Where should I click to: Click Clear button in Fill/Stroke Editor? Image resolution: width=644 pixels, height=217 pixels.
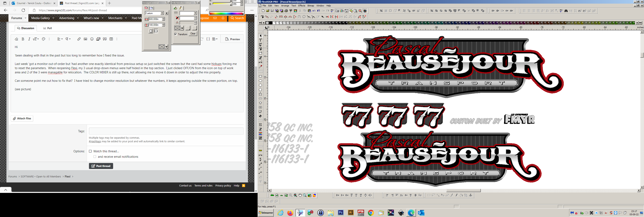[x=193, y=34]
